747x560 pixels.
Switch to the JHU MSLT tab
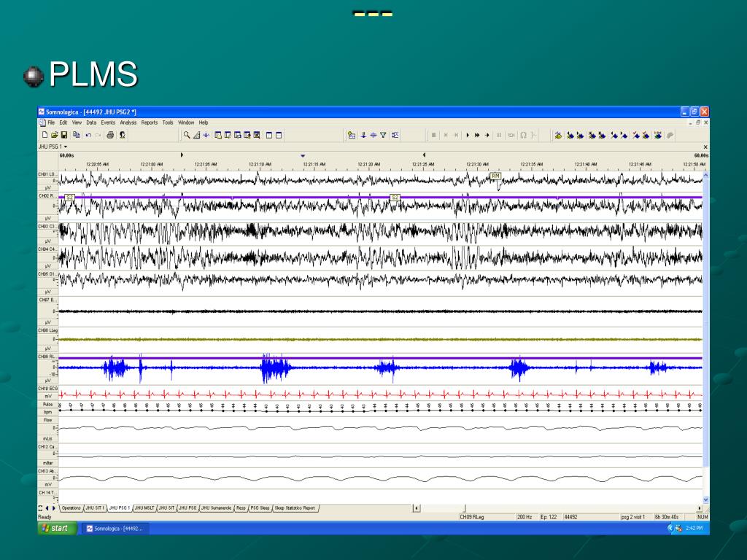tap(144, 508)
